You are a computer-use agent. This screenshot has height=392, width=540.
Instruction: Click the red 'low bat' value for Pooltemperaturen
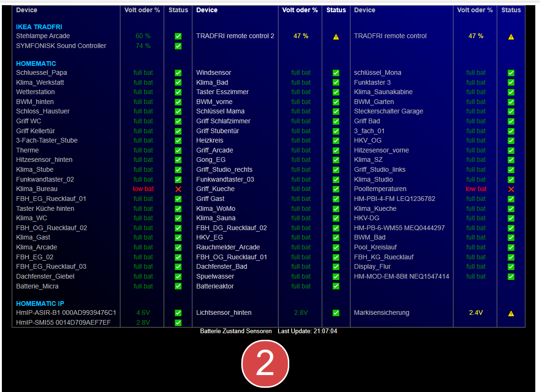[476, 189]
